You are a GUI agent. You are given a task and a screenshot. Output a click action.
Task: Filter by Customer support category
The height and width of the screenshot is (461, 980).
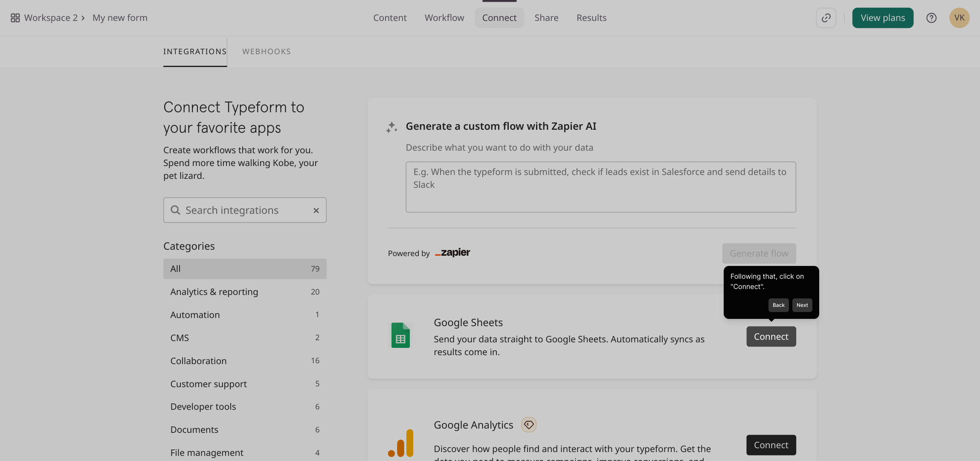pos(245,384)
